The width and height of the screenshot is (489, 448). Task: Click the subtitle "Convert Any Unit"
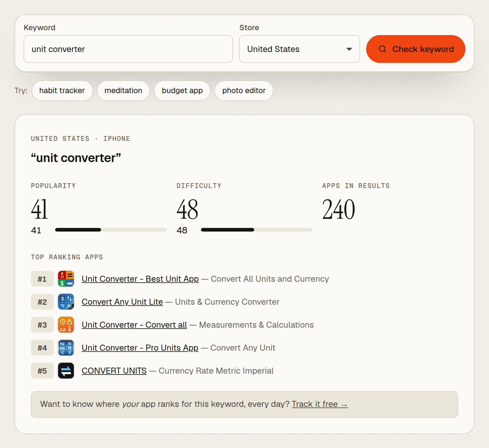coord(243,348)
